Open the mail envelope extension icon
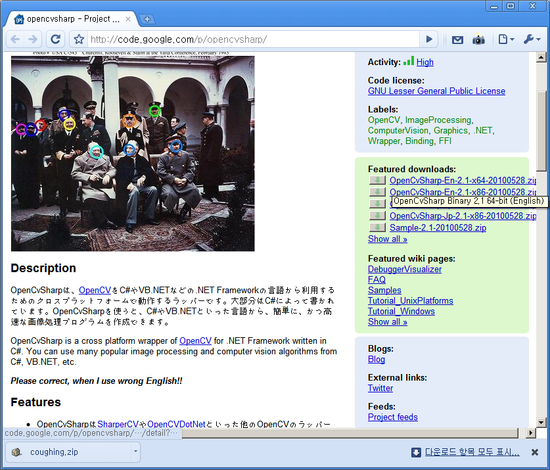550x470 pixels. (457, 40)
